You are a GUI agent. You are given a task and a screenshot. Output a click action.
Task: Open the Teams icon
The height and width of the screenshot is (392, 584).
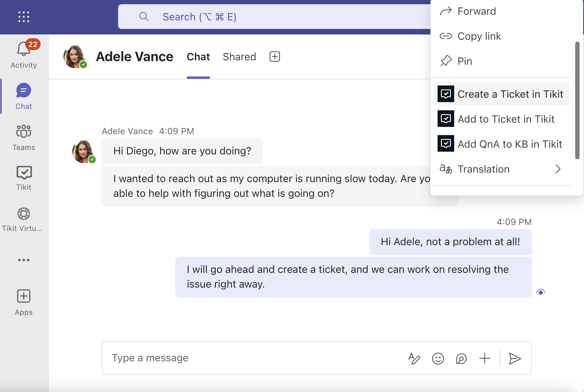pos(23,132)
